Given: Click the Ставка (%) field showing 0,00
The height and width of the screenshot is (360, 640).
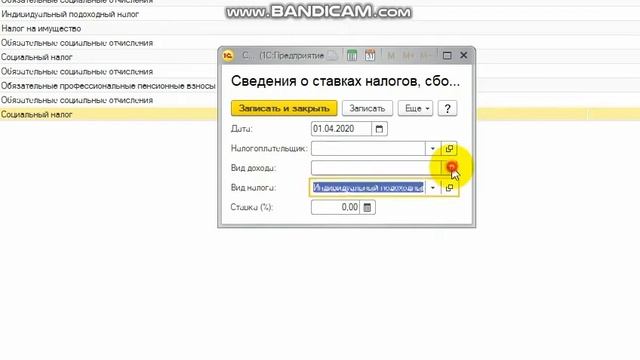Looking at the screenshot, I should click(336, 207).
